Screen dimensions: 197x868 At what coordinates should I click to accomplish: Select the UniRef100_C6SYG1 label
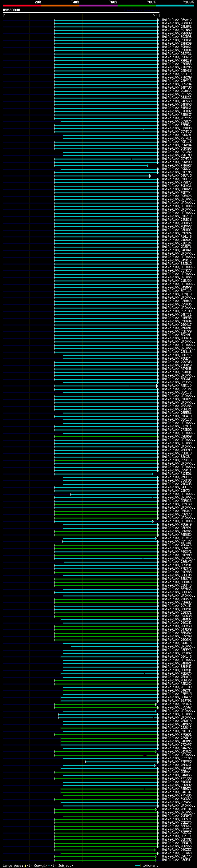click(176, 54)
